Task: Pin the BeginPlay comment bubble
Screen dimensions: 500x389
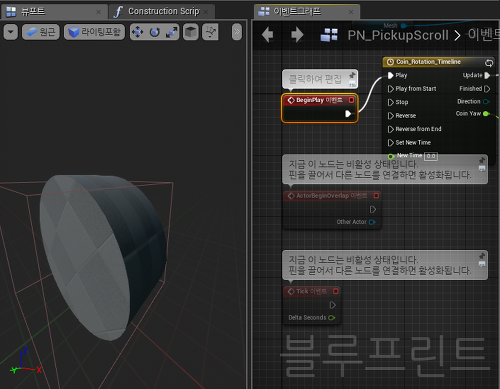Action: [352, 75]
